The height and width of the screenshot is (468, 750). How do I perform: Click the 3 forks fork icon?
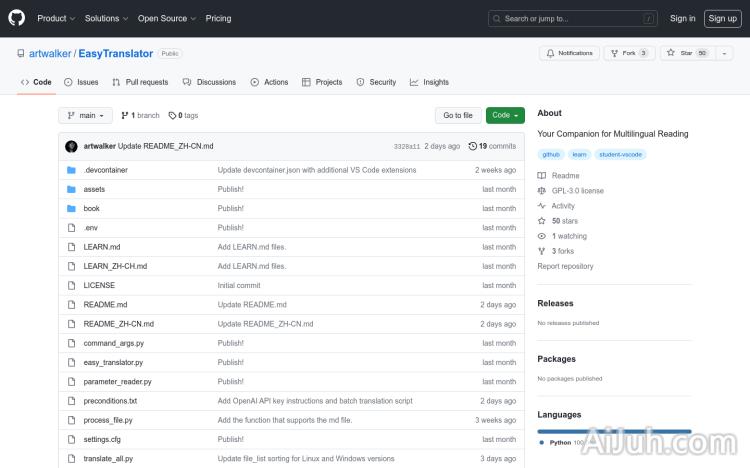pos(541,251)
